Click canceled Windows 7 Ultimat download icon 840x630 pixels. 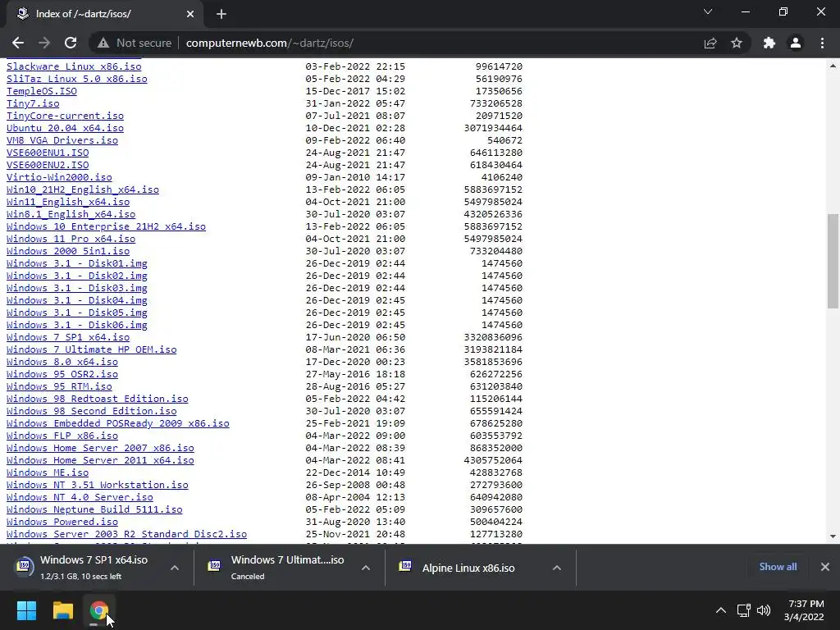pyautogui.click(x=214, y=566)
